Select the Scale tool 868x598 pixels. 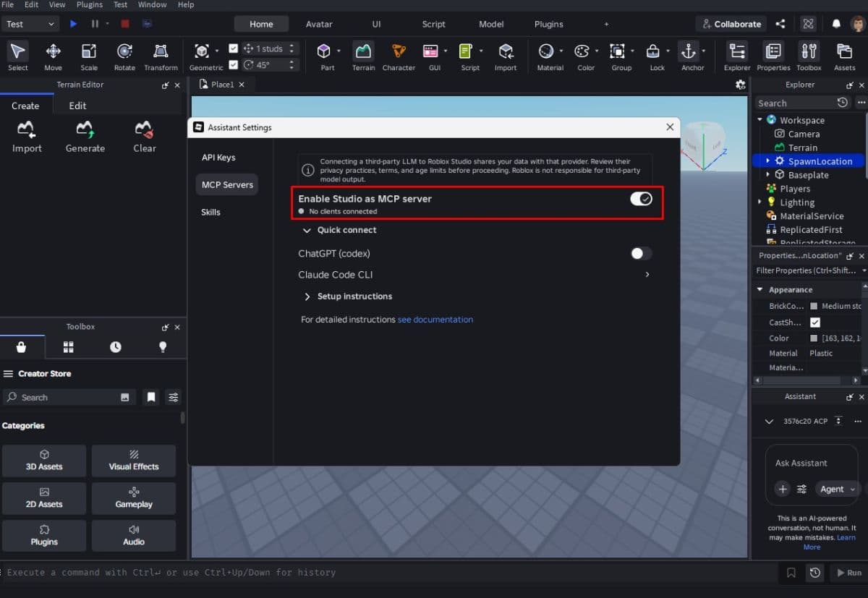[89, 56]
